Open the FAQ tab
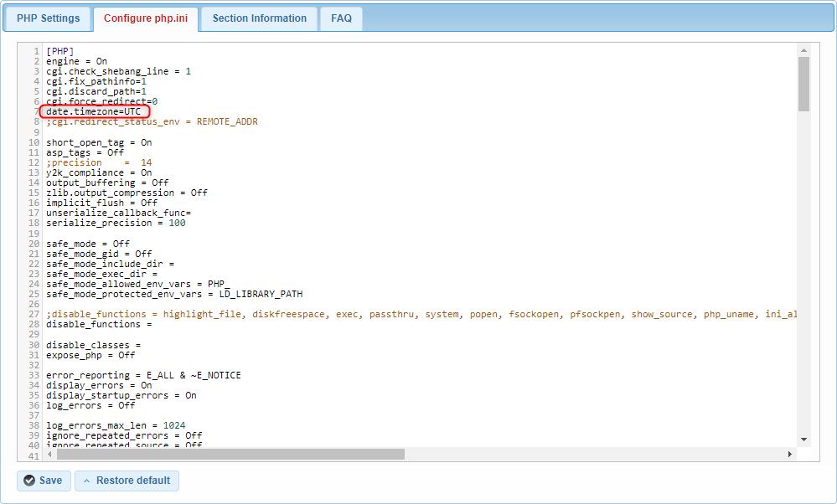Image resolution: width=837 pixels, height=504 pixels. pyautogui.click(x=340, y=18)
